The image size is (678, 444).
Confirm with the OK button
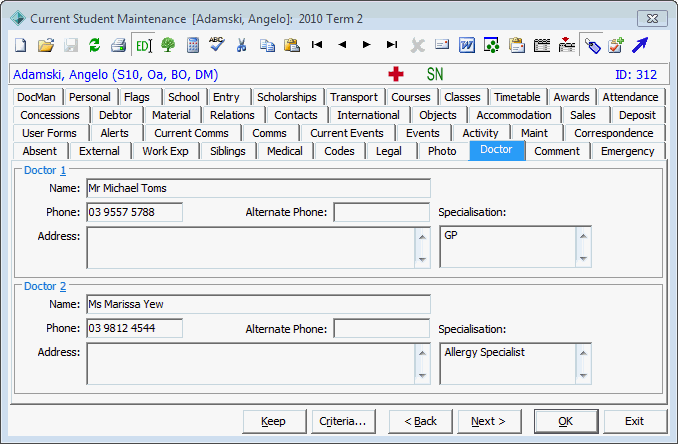pyautogui.click(x=566, y=421)
